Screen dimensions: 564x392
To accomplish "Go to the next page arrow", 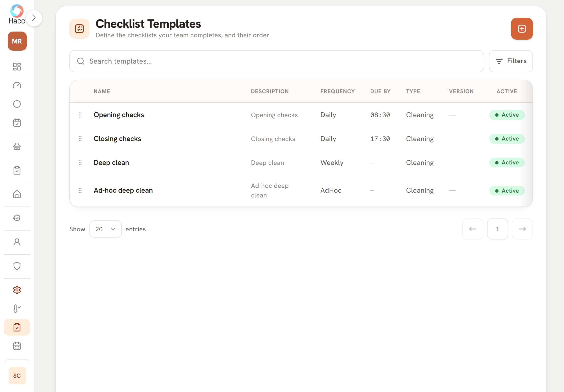I will [522, 229].
